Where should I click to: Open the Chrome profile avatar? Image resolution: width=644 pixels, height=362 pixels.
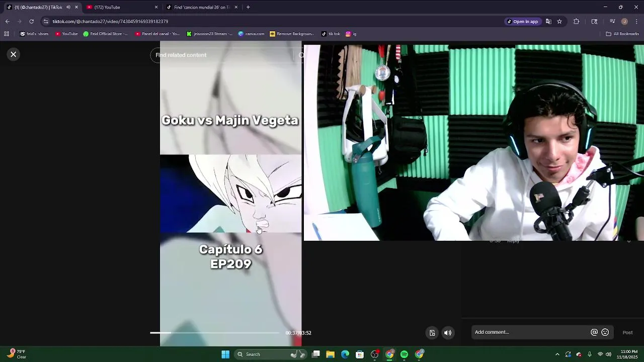tap(624, 22)
